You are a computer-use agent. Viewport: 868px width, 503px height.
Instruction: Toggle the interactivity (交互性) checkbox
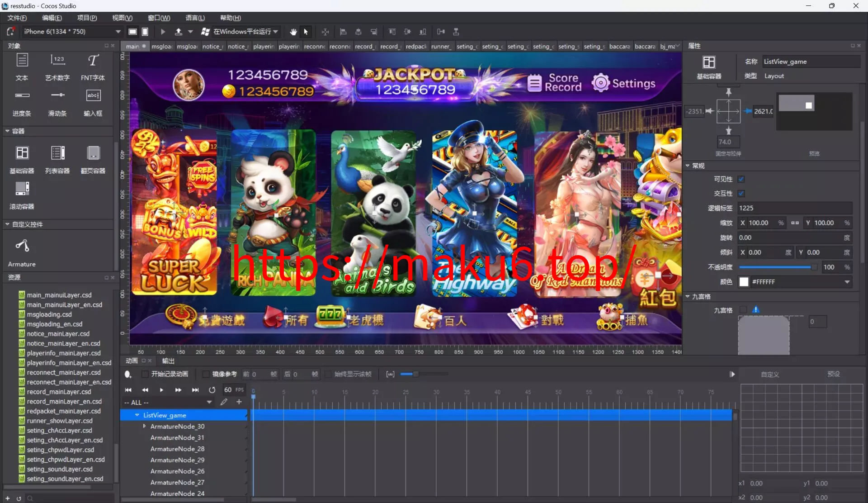(741, 194)
